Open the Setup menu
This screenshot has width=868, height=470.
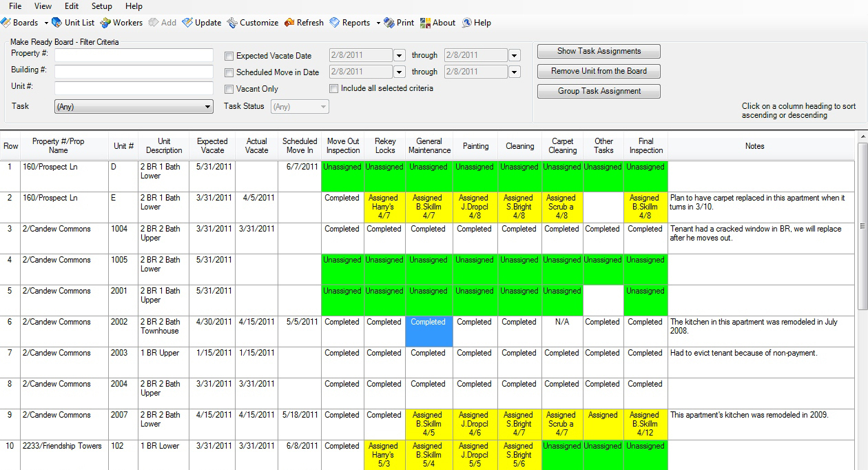pyautogui.click(x=101, y=6)
